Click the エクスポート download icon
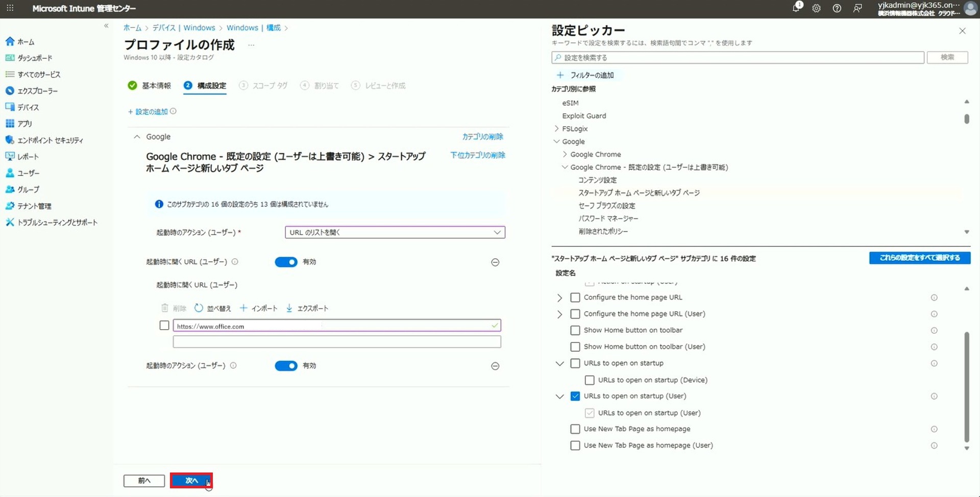980x497 pixels. pos(289,308)
